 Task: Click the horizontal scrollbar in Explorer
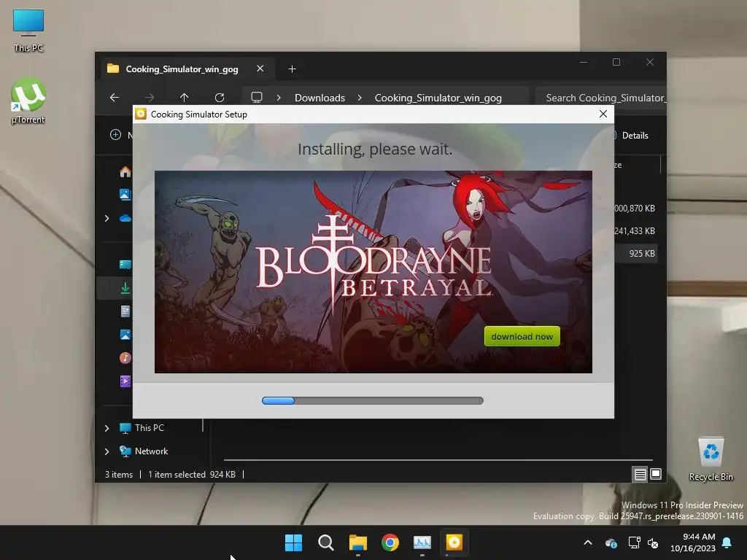tap(438, 460)
